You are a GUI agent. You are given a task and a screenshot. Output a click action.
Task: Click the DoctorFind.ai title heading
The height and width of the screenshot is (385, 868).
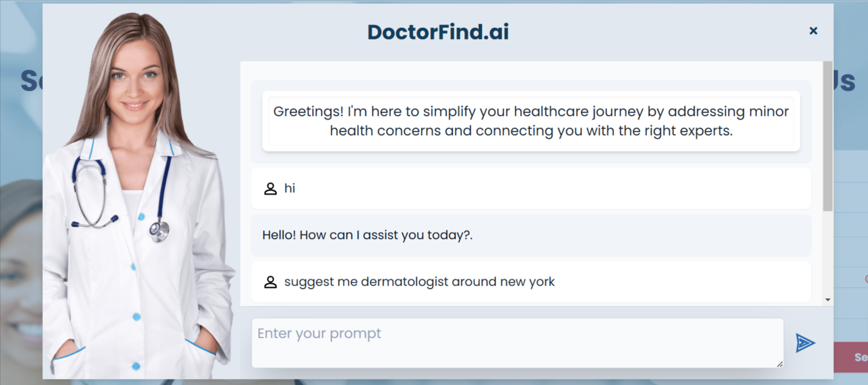pos(438,32)
